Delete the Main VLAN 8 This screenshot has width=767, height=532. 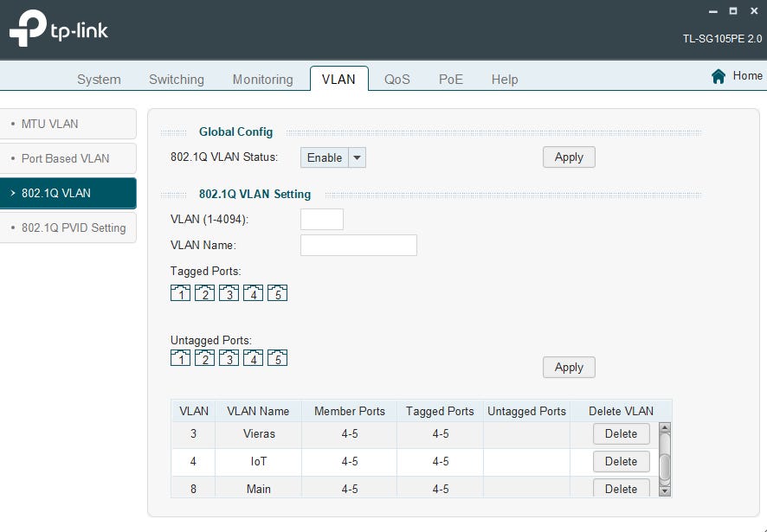point(622,488)
